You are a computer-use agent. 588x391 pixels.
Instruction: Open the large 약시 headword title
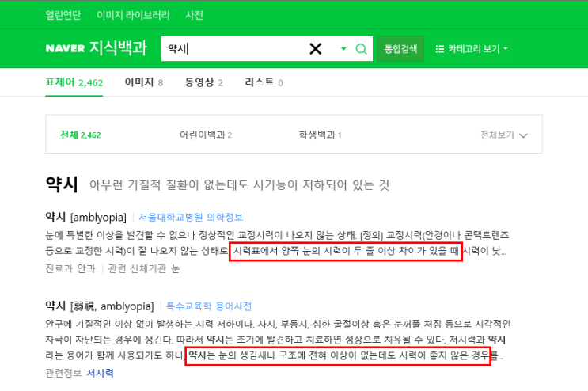(62, 184)
